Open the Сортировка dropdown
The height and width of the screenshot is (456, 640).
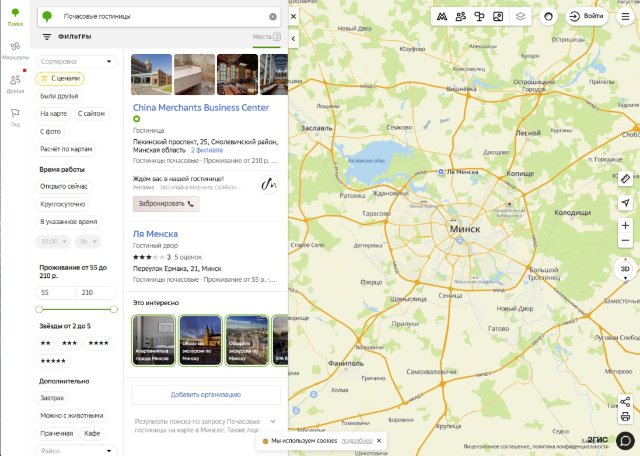[76, 61]
